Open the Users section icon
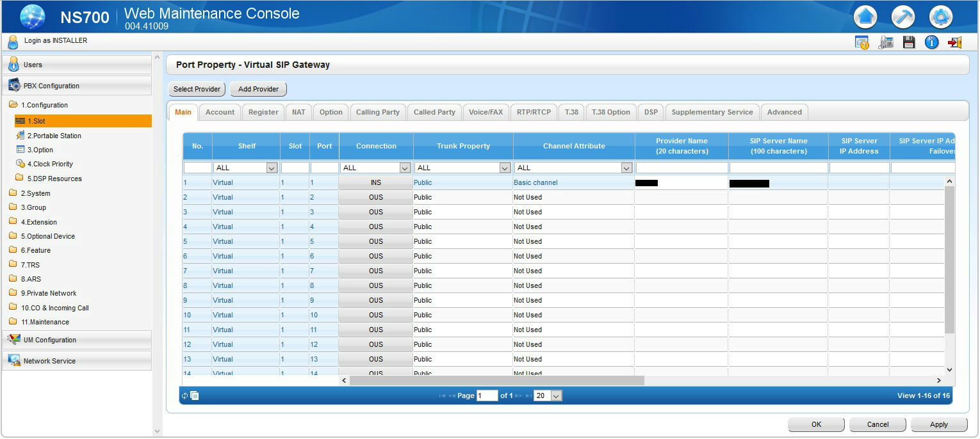The width and height of the screenshot is (980, 439). [13, 64]
